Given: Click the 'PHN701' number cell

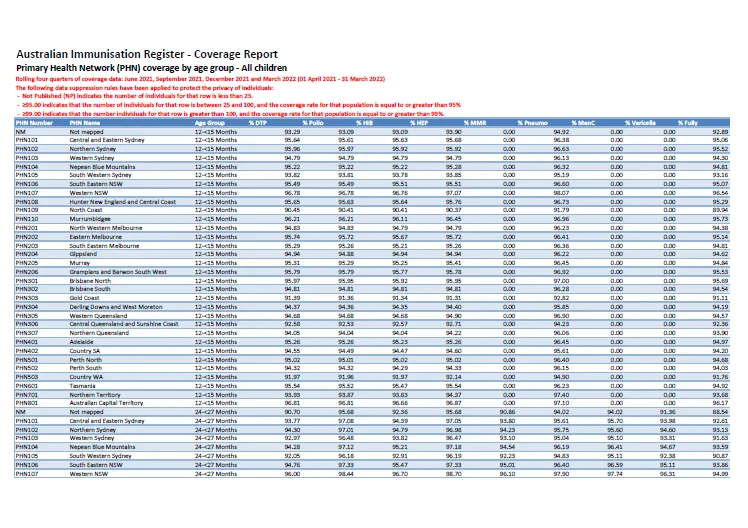Looking at the screenshot, I should click(27, 395).
